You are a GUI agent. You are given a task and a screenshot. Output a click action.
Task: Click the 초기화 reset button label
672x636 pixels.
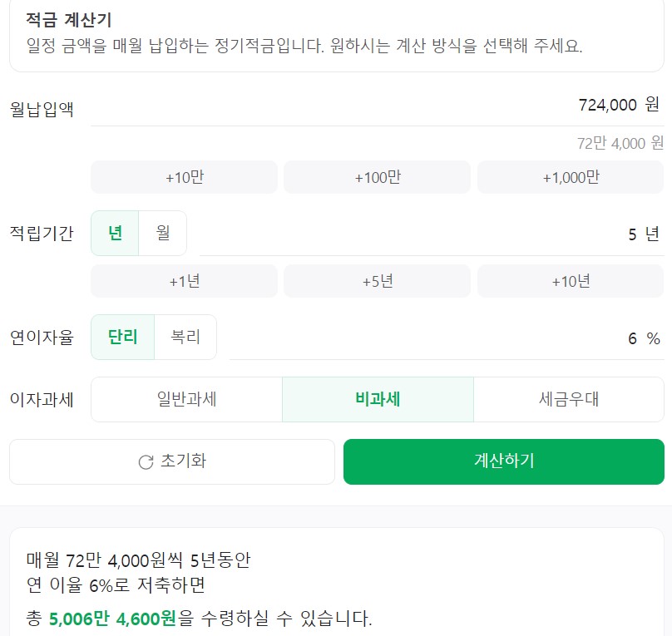click(183, 461)
